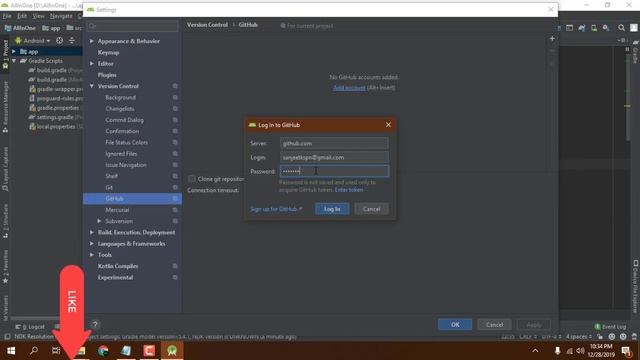Add GitHub account with plus icon

[552, 39]
